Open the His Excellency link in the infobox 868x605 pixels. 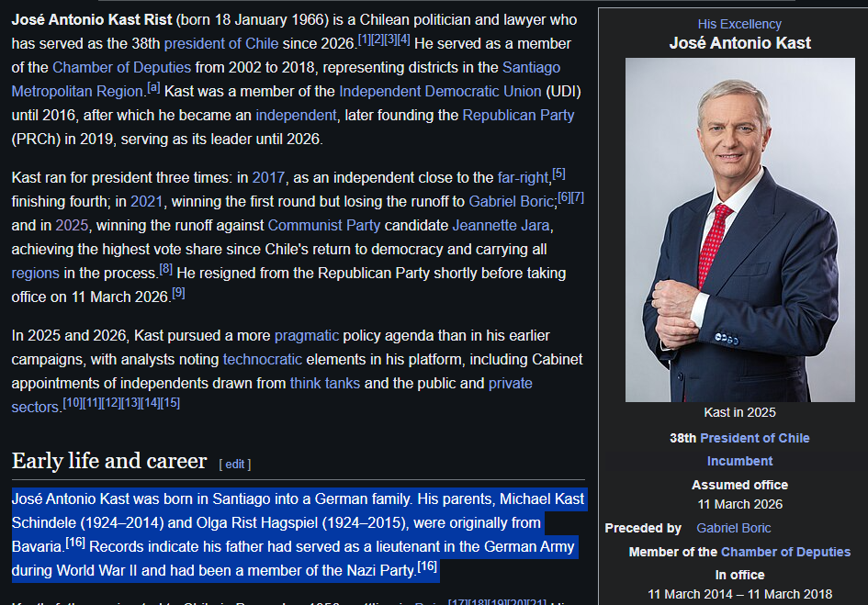[x=739, y=25]
